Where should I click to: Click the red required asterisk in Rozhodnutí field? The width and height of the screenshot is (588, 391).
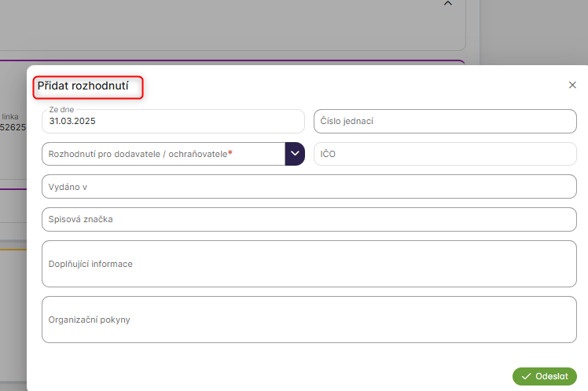click(230, 153)
